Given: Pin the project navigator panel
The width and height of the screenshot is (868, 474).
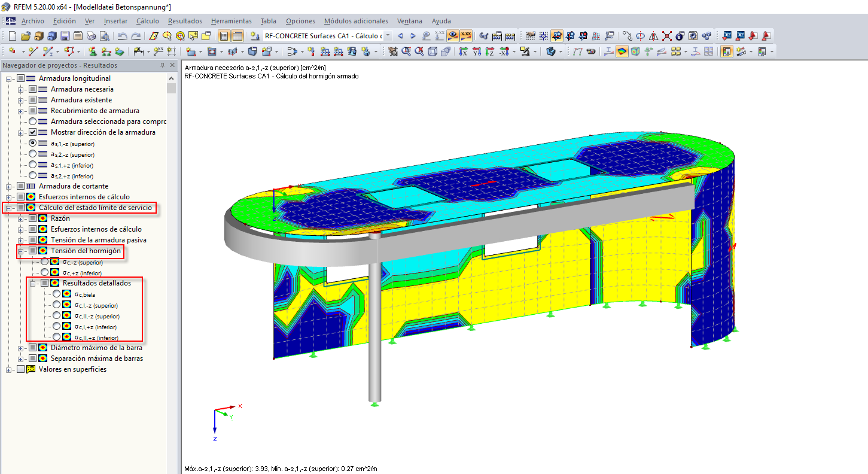Looking at the screenshot, I should [162, 65].
